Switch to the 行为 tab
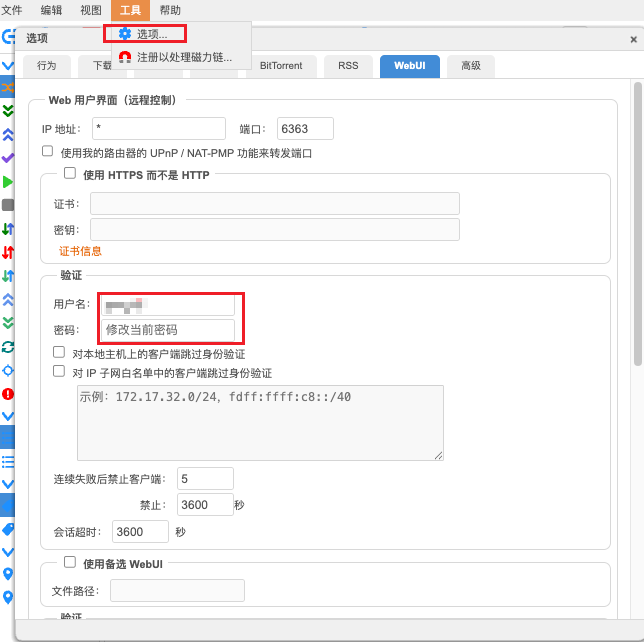 (46, 66)
